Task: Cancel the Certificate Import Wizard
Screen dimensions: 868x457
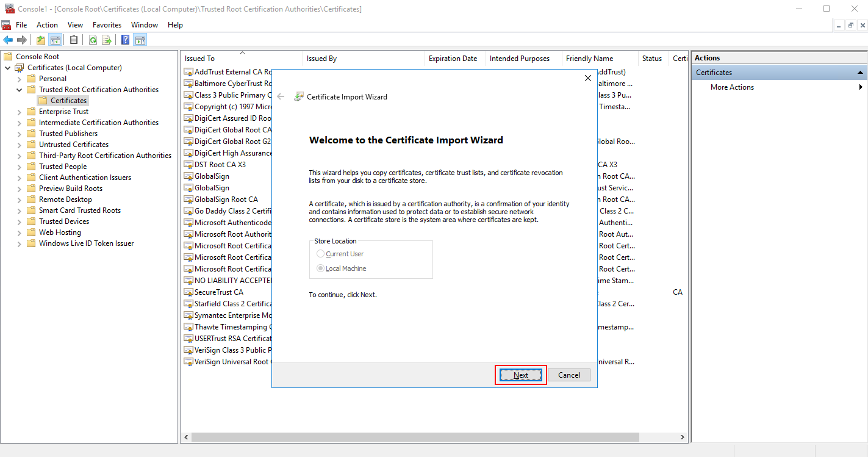Action: (x=569, y=375)
